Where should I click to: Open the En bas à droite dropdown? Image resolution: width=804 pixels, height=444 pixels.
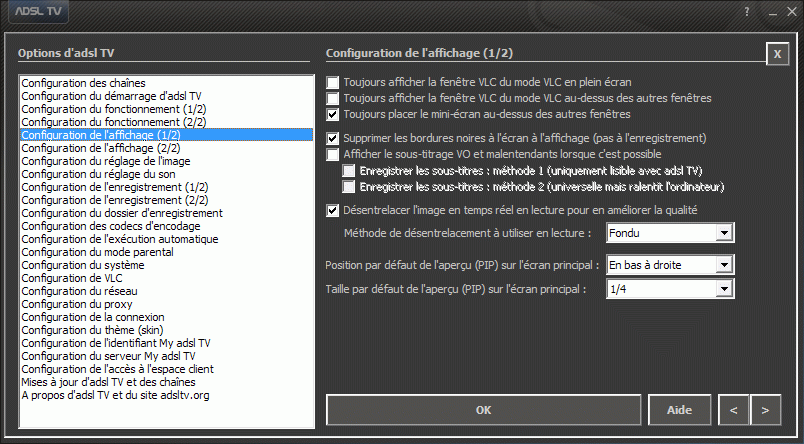670,265
